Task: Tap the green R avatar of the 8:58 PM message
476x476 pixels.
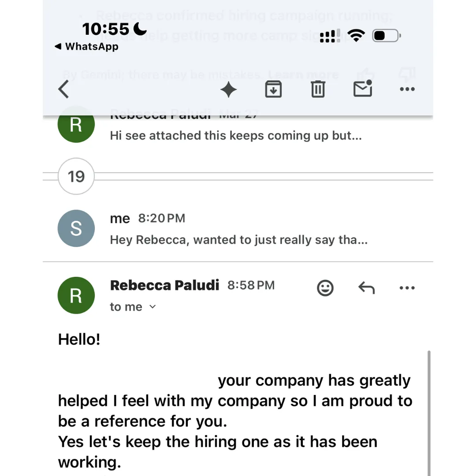Action: (x=76, y=295)
